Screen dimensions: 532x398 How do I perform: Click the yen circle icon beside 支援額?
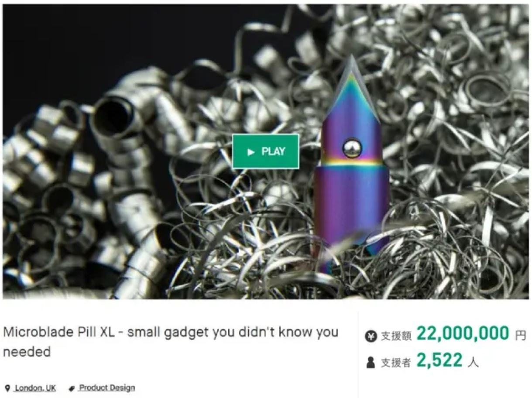(x=371, y=336)
